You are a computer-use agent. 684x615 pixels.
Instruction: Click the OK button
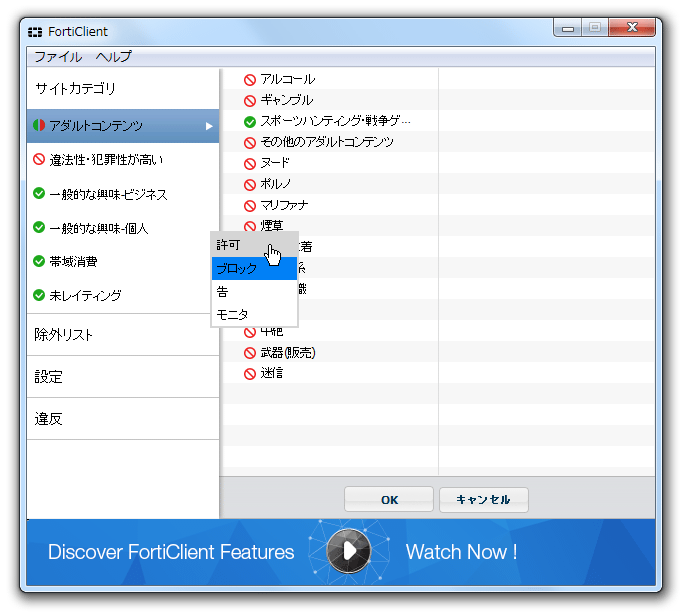[389, 499]
